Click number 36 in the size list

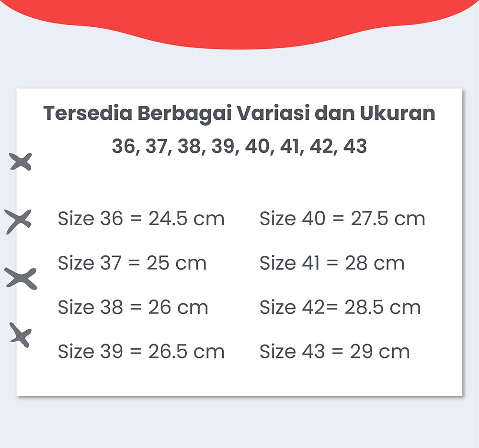124,146
